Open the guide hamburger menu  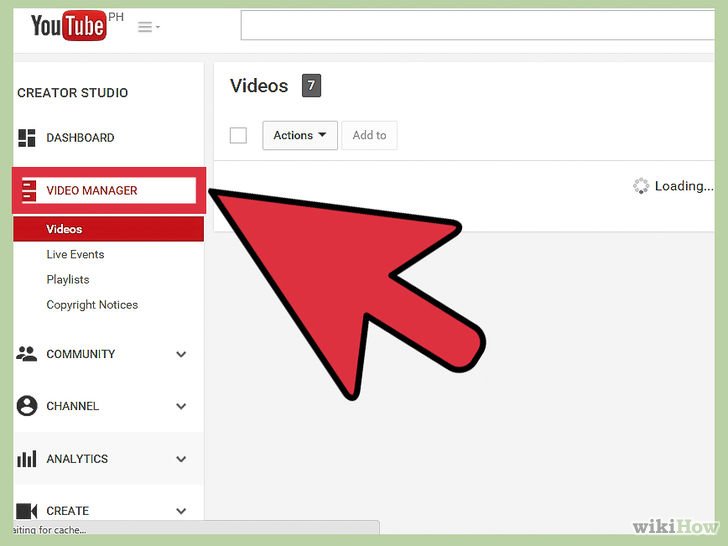pyautogui.click(x=149, y=27)
